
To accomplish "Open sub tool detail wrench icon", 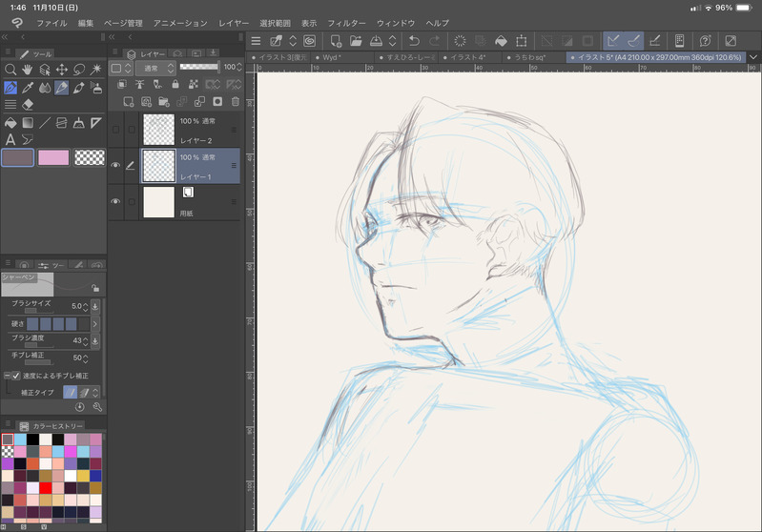I will (97, 407).
